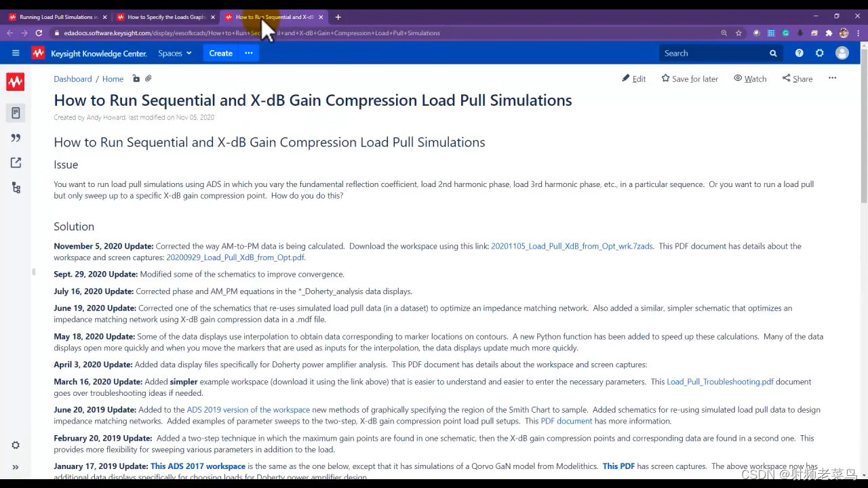Open the sidebar hamburger menu icon
The height and width of the screenshot is (488, 868).
click(x=16, y=53)
